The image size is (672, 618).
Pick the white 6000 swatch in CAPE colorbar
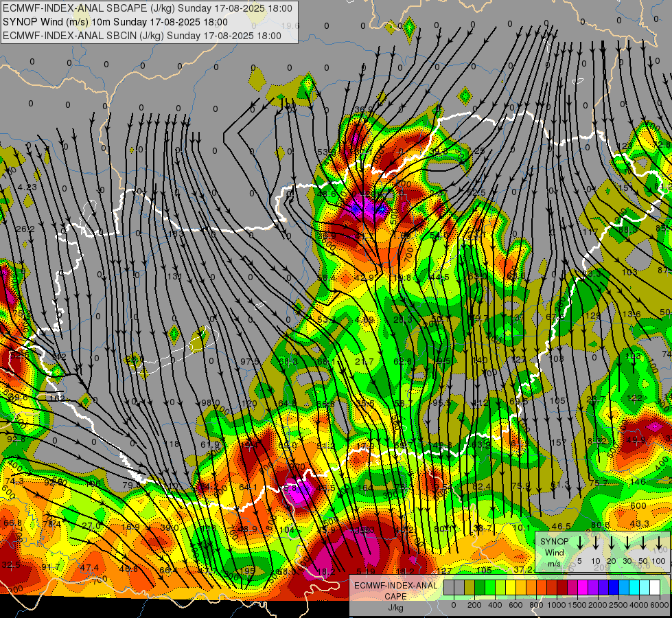655,588
